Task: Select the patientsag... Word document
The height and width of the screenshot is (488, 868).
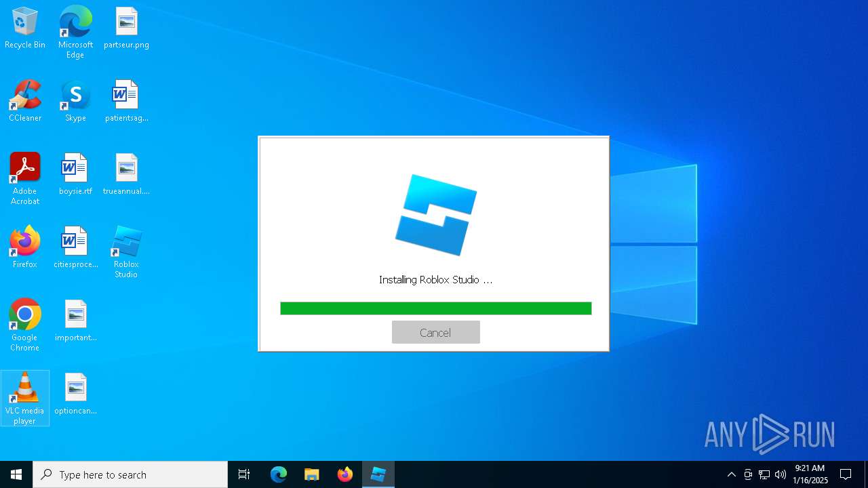Action: (x=126, y=102)
